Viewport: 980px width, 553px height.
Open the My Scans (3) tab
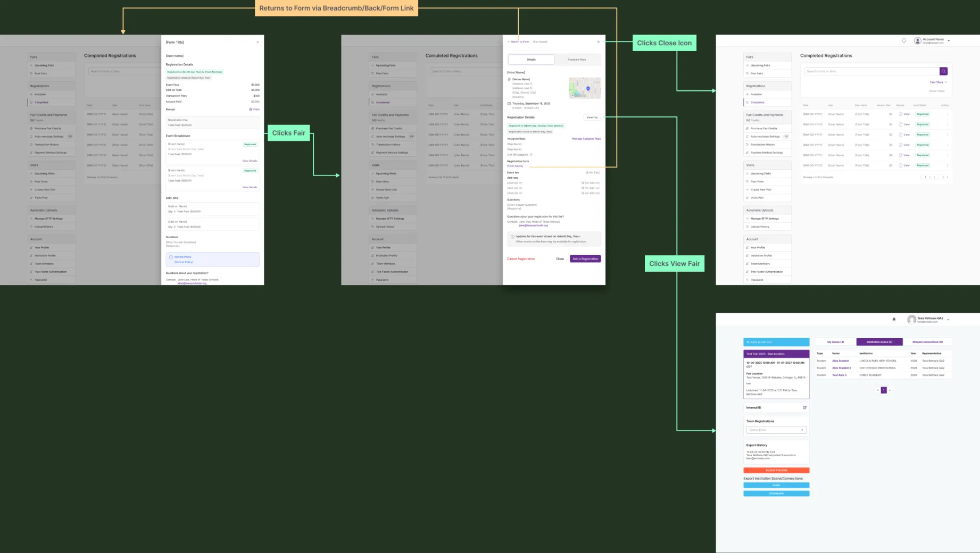pyautogui.click(x=835, y=342)
